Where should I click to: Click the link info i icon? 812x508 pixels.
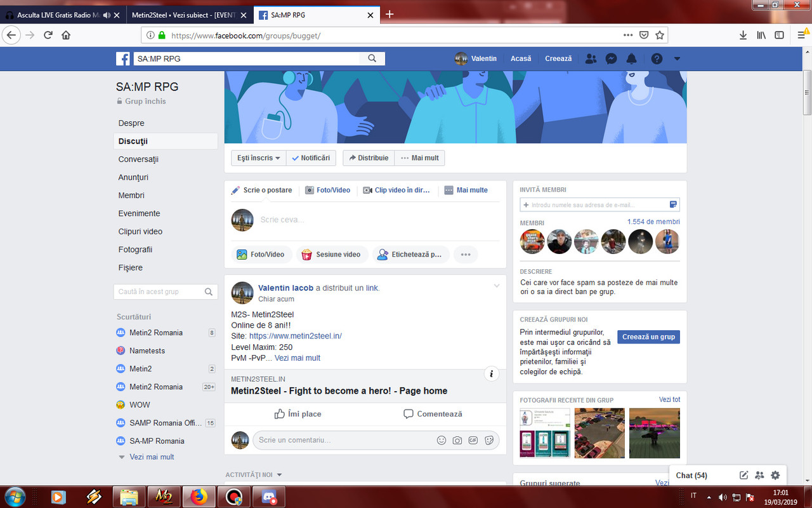click(x=492, y=374)
